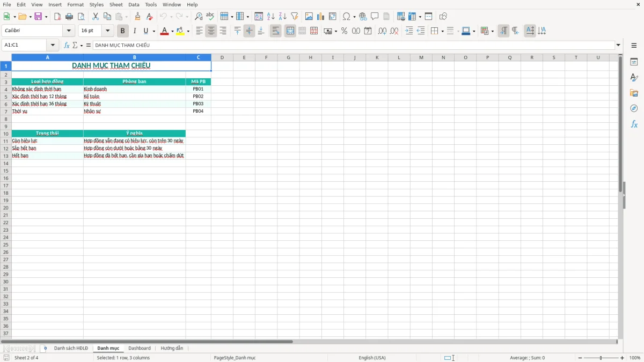
Task: Open Find and Replace
Action: (x=199, y=17)
